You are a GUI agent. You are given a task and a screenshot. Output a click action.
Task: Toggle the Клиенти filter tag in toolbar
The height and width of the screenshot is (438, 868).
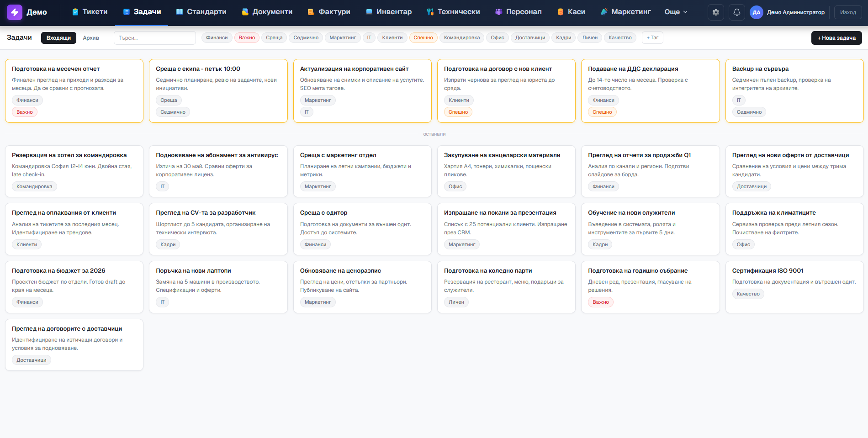click(392, 37)
